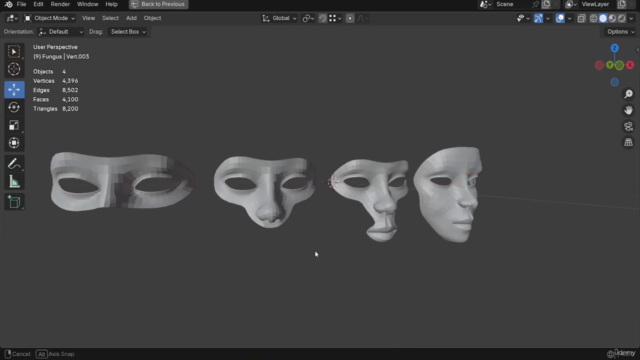Switch to rendered shading
This screenshot has height=360, width=640.
622,18
